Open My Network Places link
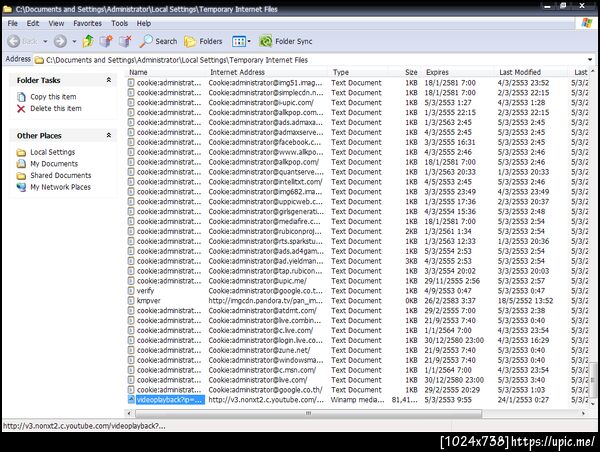600x452 pixels. (60, 187)
